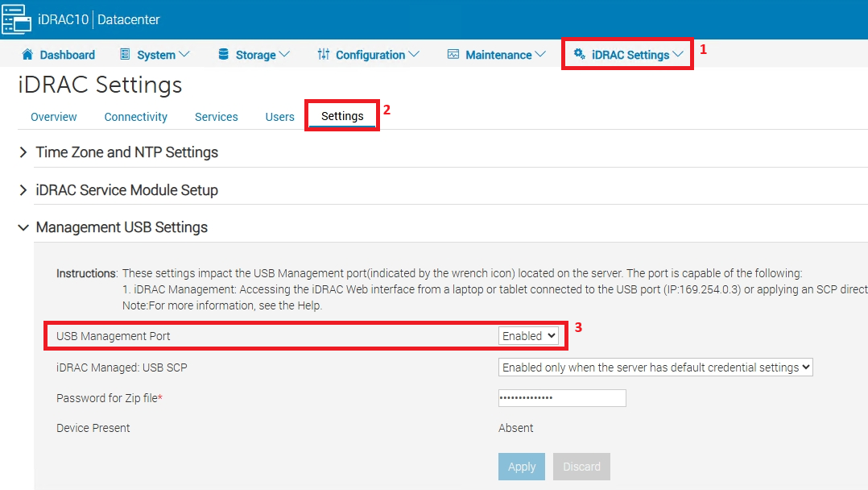Open the Maintenance dropdown chevron
868x490 pixels.
click(x=540, y=54)
